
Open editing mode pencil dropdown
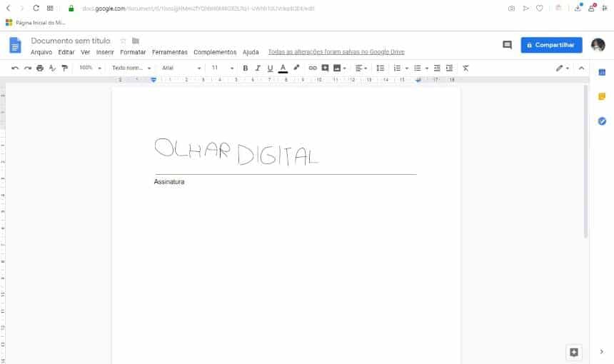tap(563, 68)
